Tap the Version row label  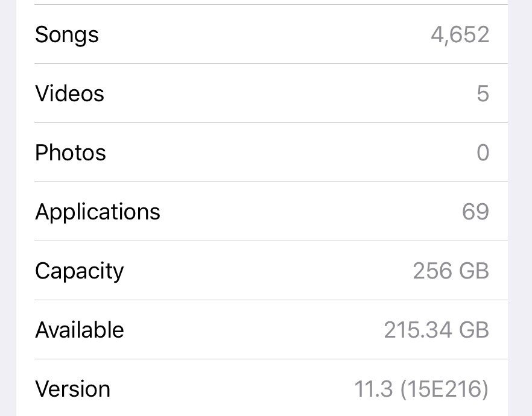72,389
